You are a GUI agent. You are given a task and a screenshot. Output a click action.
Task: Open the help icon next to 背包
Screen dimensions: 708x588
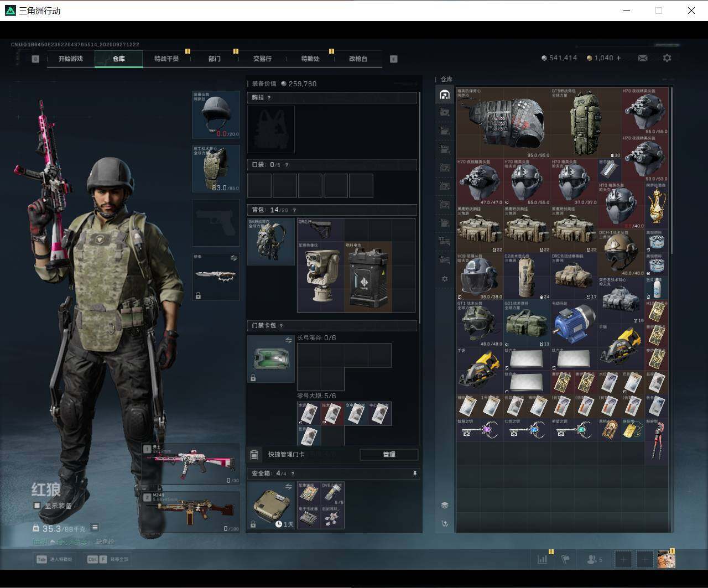click(x=294, y=210)
